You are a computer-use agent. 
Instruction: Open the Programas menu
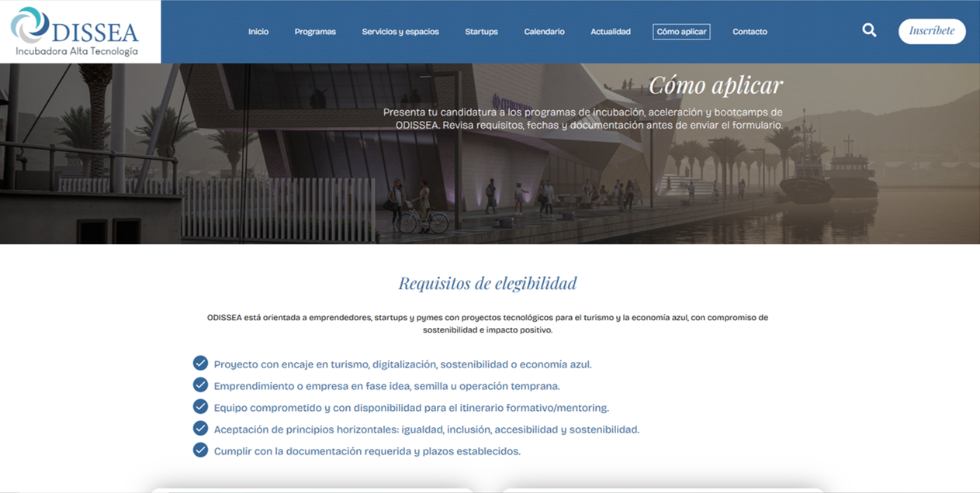[315, 32]
